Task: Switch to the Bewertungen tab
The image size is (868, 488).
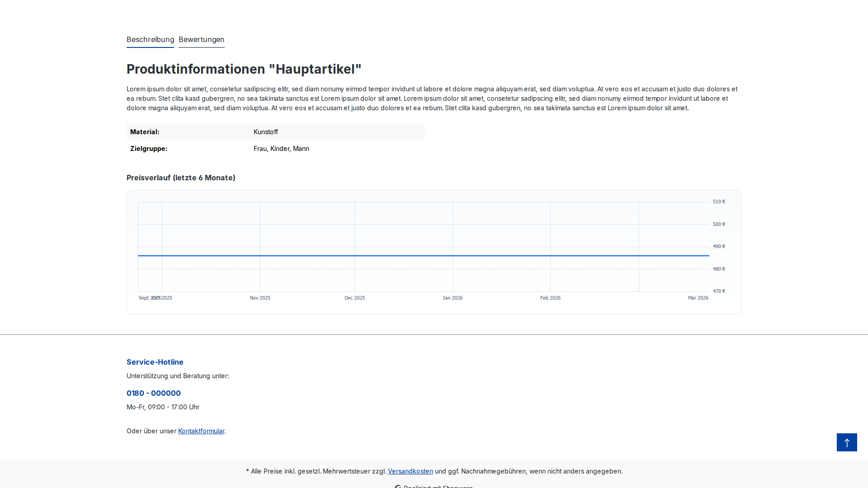Action: (201, 40)
